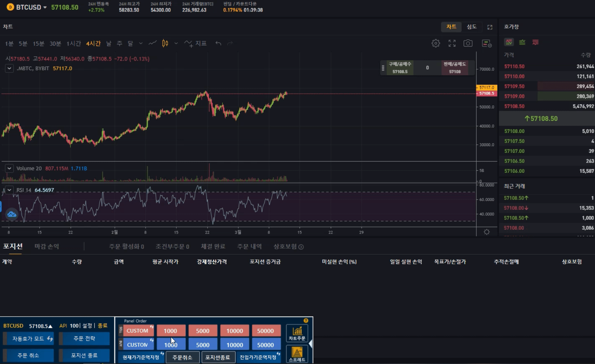
Task: Click the 설정 settings link
Action: [87, 326]
